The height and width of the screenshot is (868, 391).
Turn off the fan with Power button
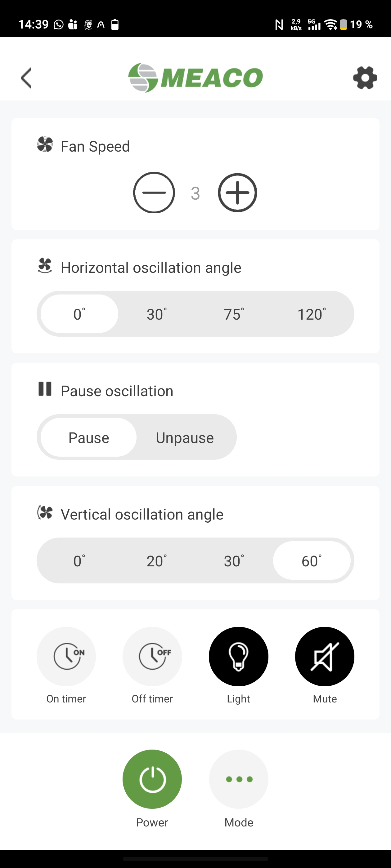pos(152,779)
